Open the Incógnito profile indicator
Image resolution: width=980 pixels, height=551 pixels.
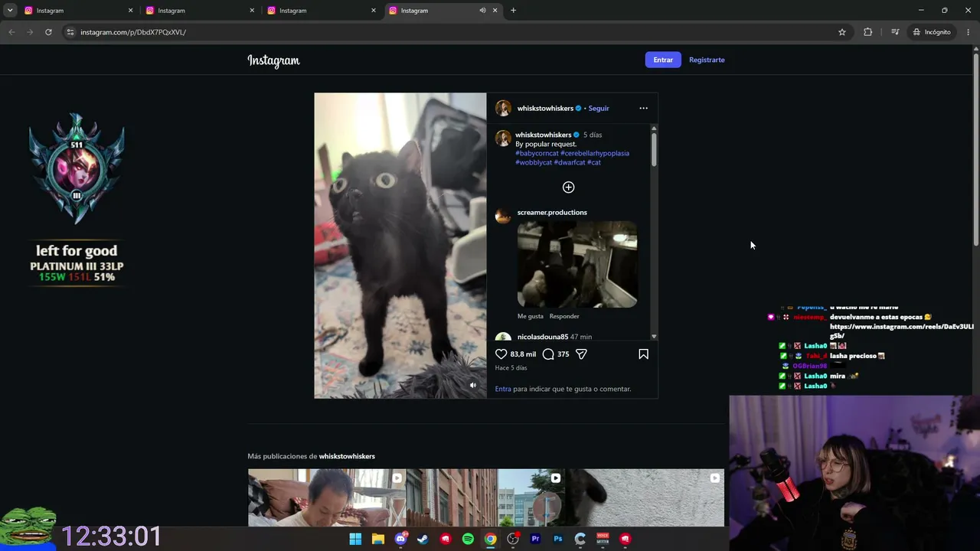pos(932,32)
